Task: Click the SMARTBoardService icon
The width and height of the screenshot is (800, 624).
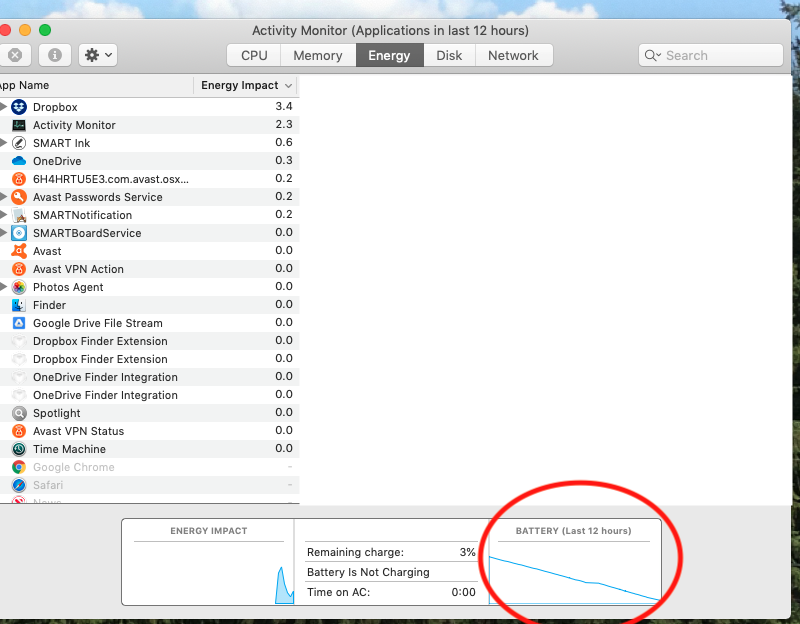Action: pyautogui.click(x=19, y=233)
